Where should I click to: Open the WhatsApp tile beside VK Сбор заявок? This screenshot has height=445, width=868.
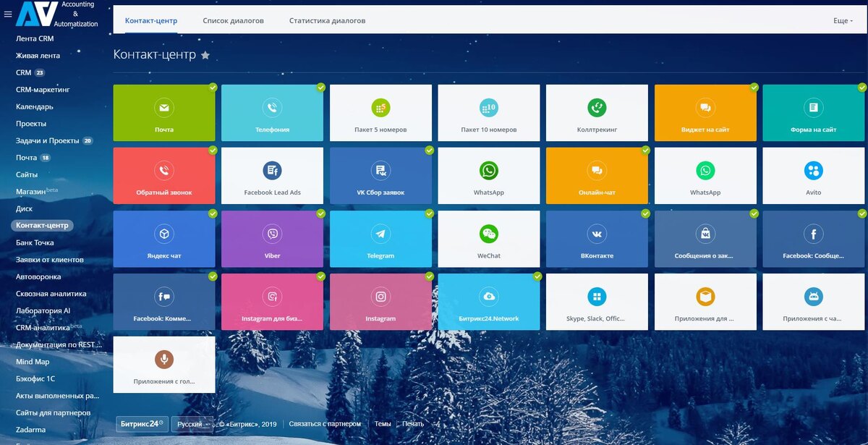pos(489,176)
